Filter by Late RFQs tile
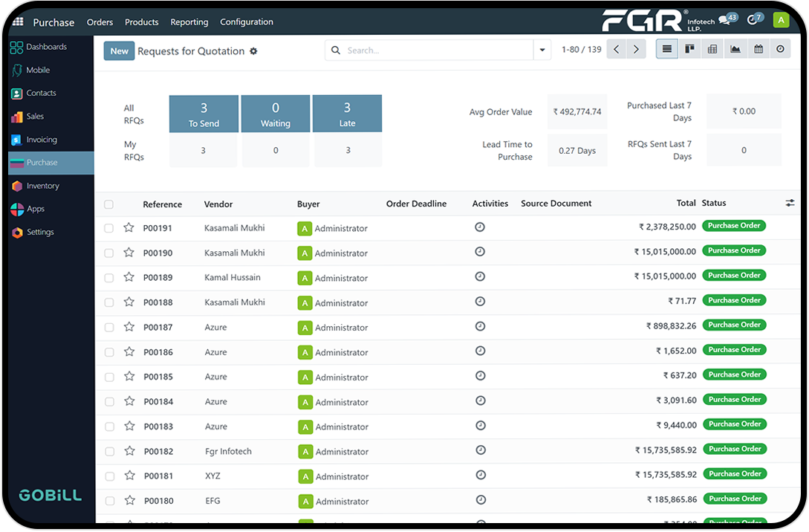 347,114
